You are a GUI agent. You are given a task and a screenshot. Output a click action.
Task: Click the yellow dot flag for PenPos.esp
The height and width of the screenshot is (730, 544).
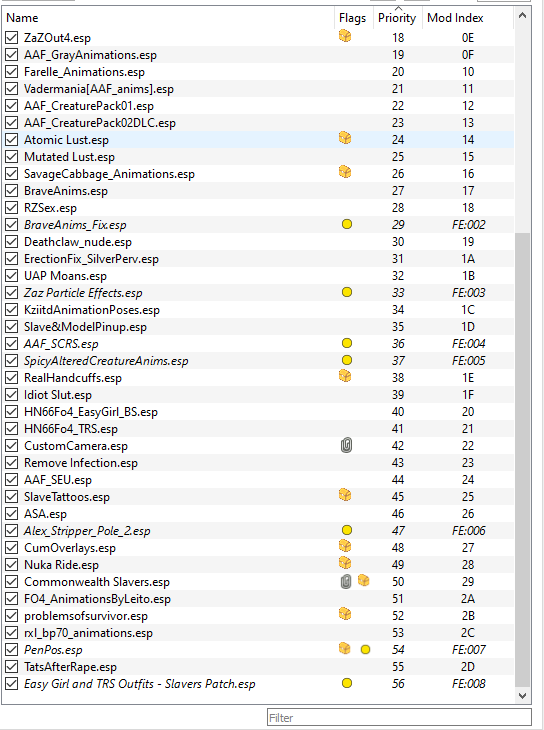coord(366,649)
